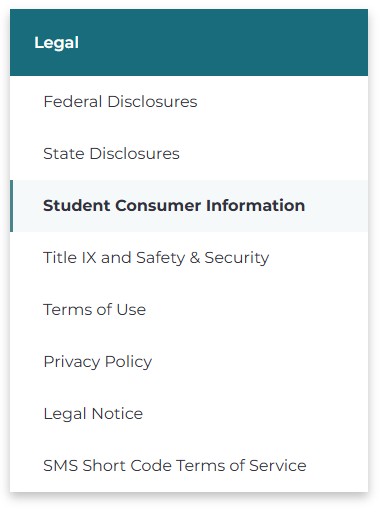Screen dimensions: 383x515
Task: Click the teal active indicator bar
Action: tap(11, 206)
